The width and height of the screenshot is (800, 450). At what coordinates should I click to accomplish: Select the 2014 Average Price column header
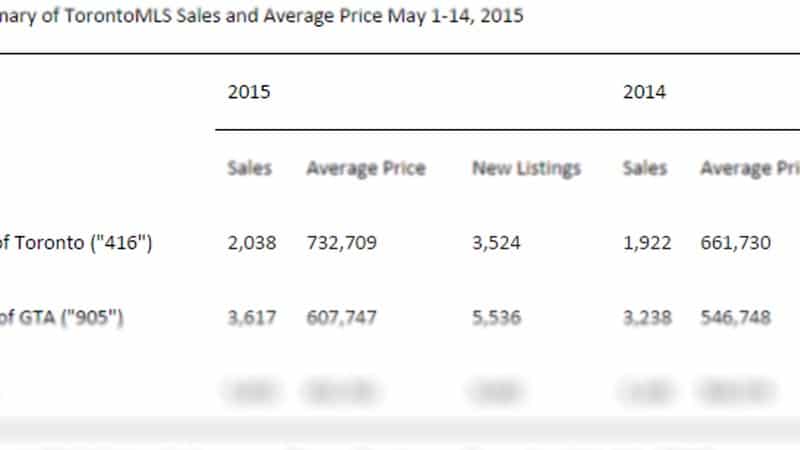750,168
